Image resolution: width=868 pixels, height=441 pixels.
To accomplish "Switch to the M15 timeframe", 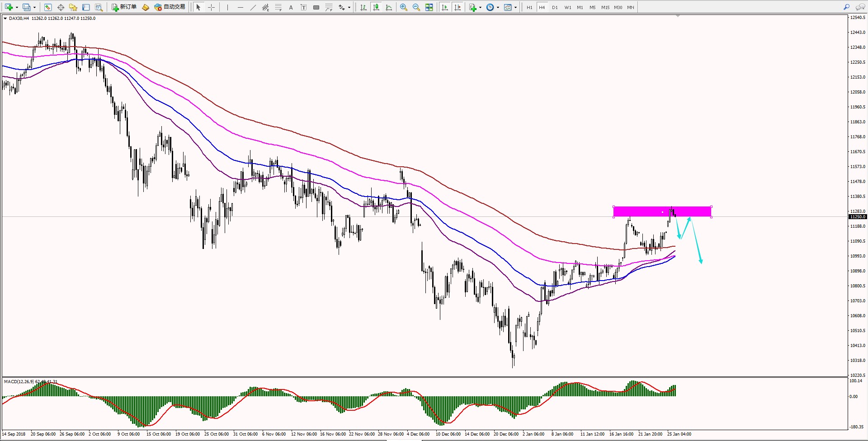I will pyautogui.click(x=605, y=7).
